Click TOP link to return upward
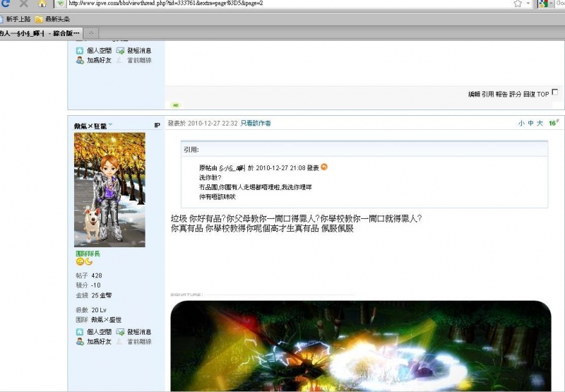This screenshot has height=392, width=565. [542, 94]
